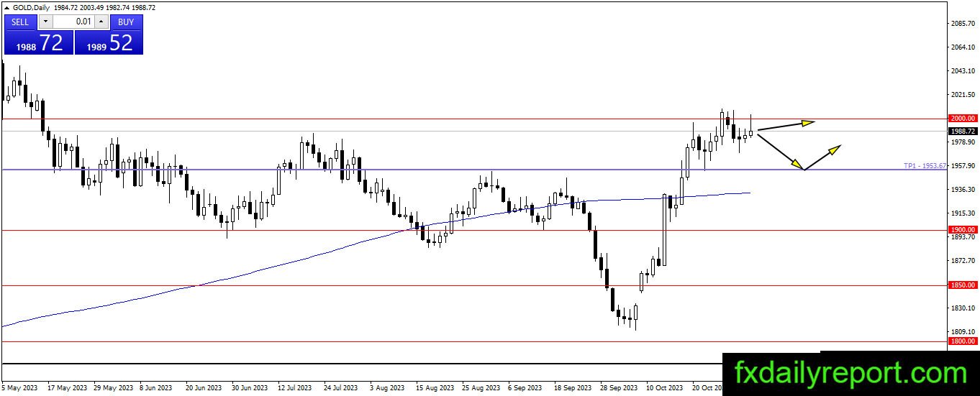The image size is (980, 396).
Task: Click the 28 Sep 2023 date label
Action: 619,388
